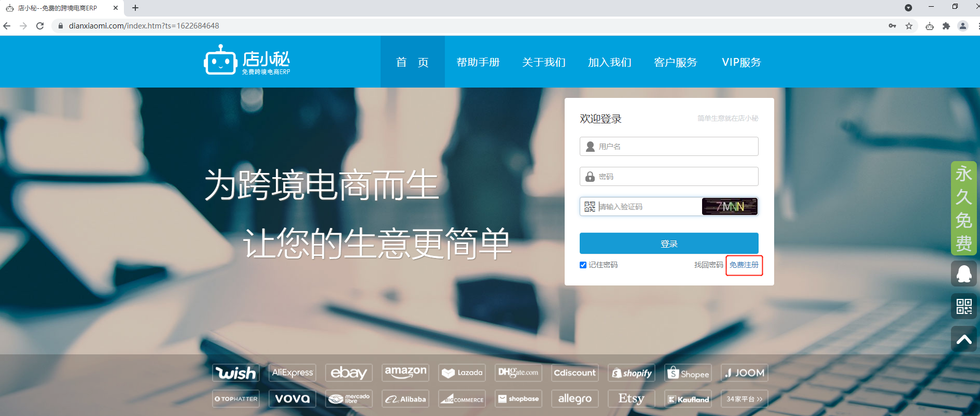980x416 pixels.
Task: Click the Cdiscount platform logo
Action: tap(575, 372)
